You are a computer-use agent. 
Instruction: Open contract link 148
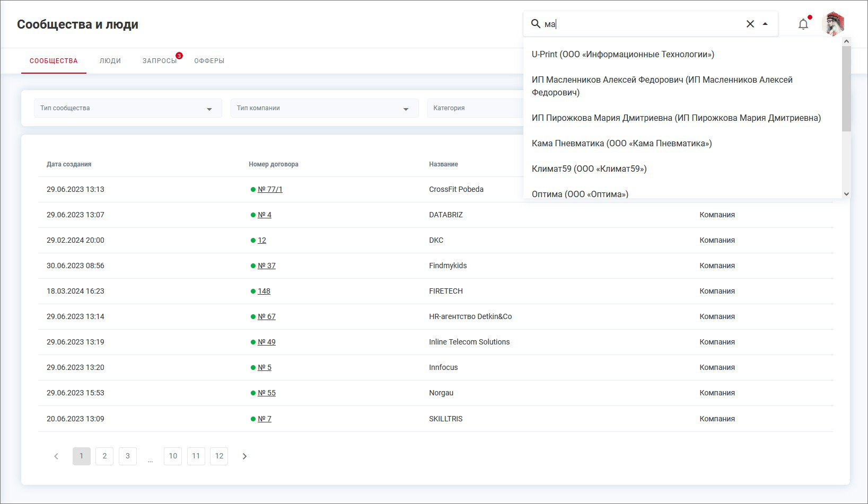point(264,291)
